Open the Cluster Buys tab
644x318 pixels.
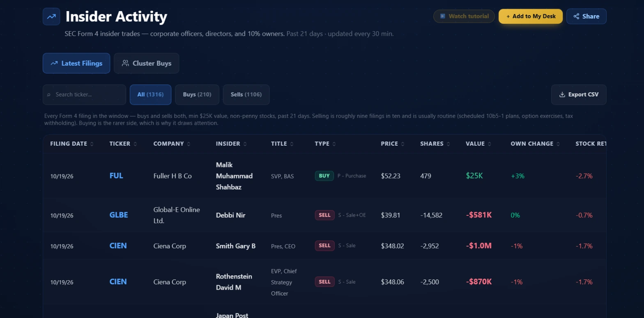(146, 63)
